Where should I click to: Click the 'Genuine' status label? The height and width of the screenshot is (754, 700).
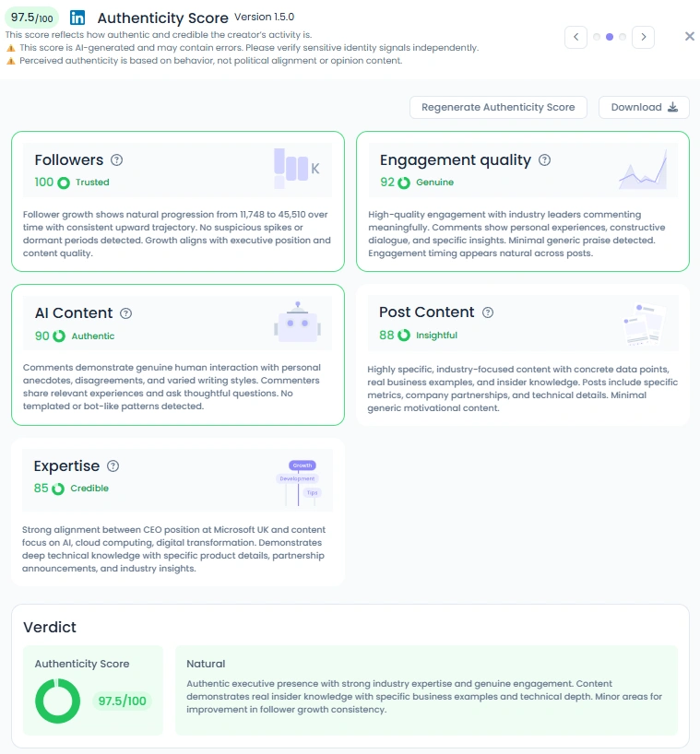point(435,183)
